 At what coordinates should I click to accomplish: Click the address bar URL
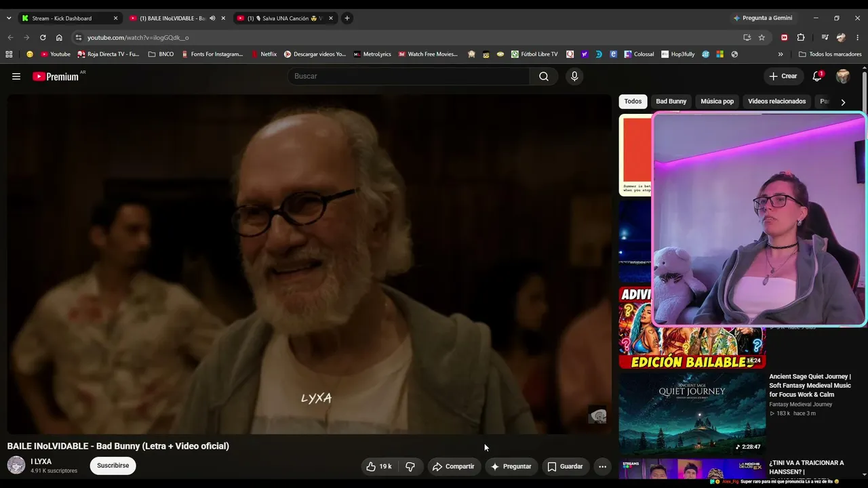[138, 37]
